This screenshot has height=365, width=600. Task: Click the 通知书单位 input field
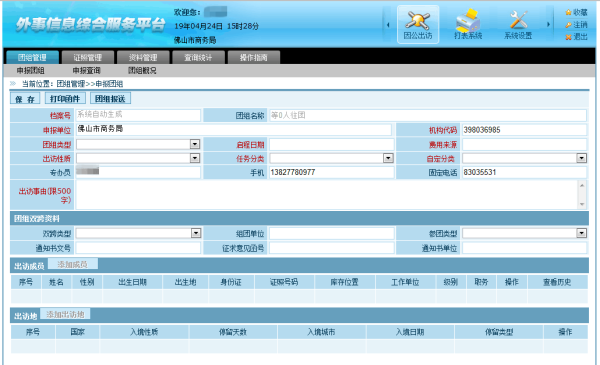point(524,248)
